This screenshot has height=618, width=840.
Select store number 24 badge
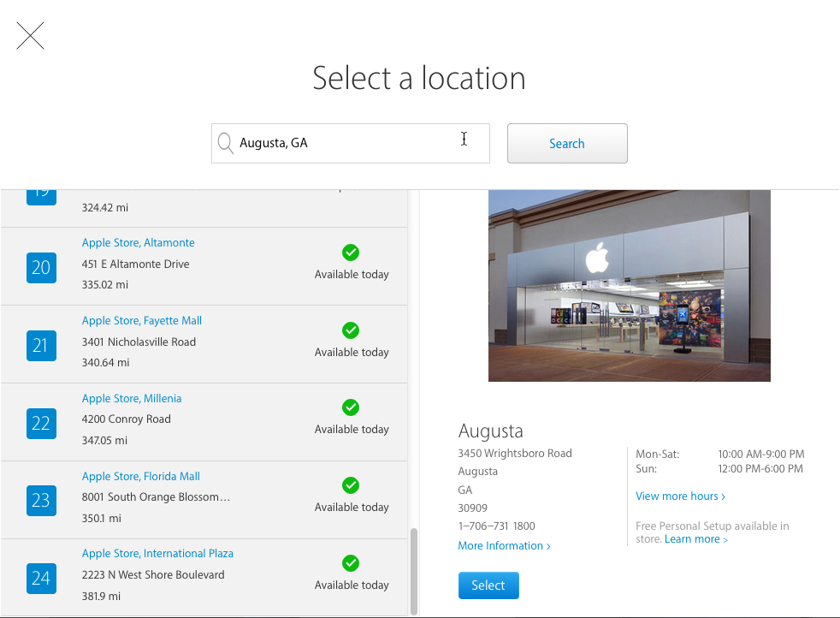41,579
